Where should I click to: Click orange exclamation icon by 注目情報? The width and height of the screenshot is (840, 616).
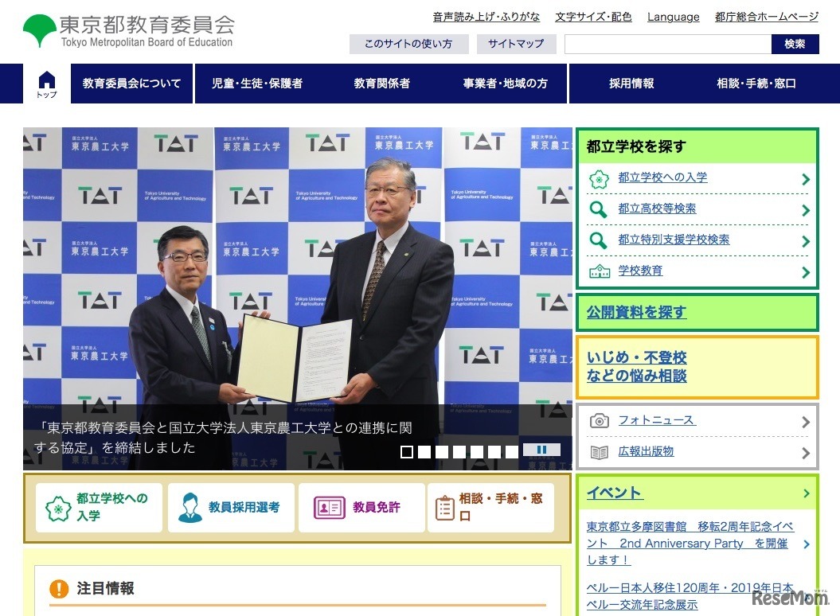pos(59,589)
